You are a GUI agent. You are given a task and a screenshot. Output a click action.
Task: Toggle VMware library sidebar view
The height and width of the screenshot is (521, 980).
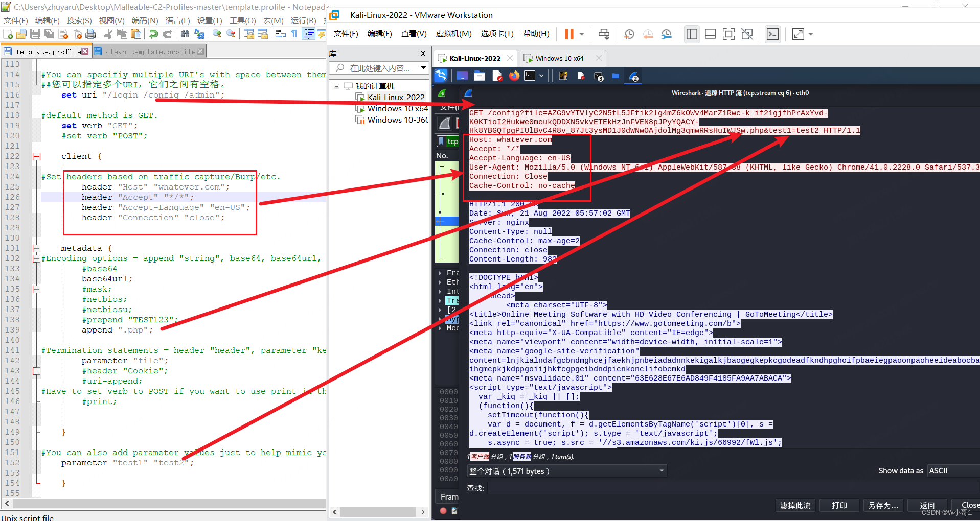click(x=692, y=34)
